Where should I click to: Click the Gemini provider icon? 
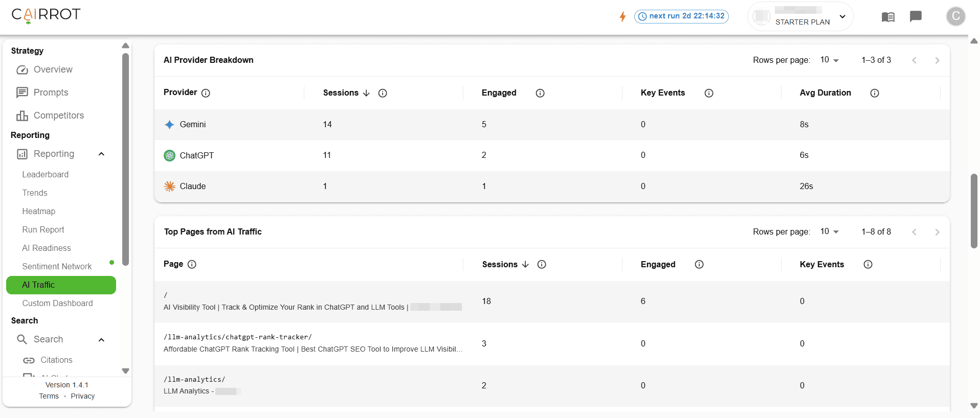169,125
